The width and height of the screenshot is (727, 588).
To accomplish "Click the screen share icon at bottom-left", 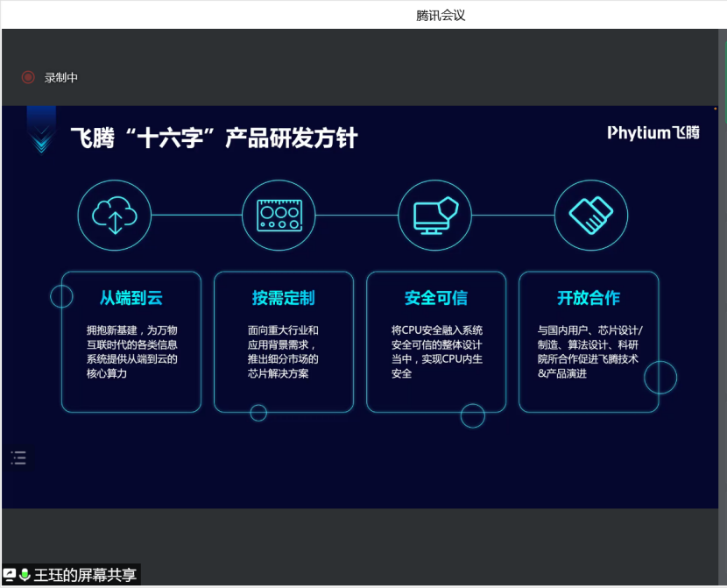I will (x=10, y=575).
